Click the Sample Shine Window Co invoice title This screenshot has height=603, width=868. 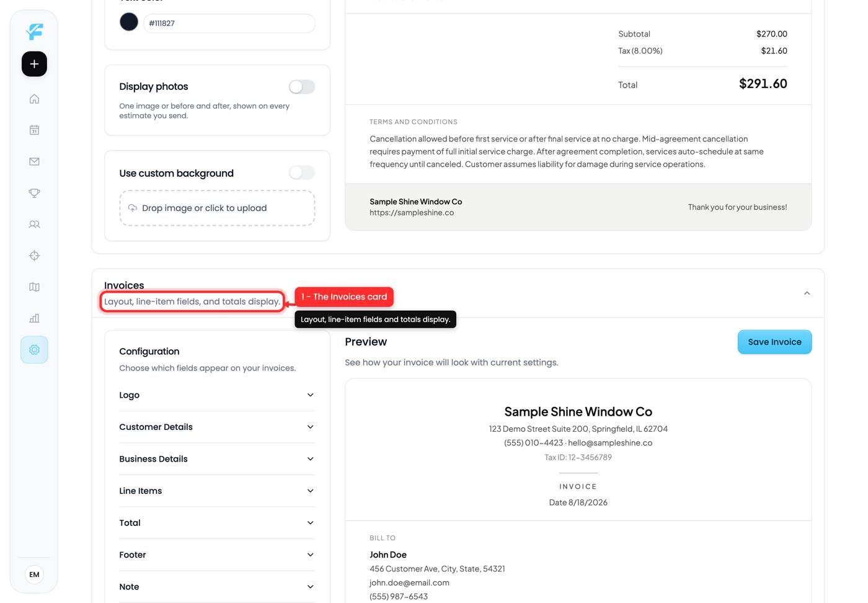coord(578,412)
